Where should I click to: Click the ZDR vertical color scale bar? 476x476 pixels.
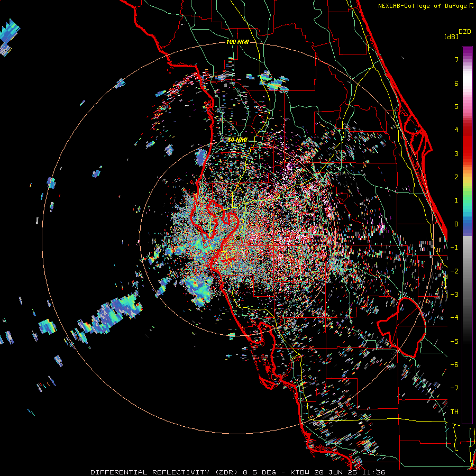coord(467,235)
